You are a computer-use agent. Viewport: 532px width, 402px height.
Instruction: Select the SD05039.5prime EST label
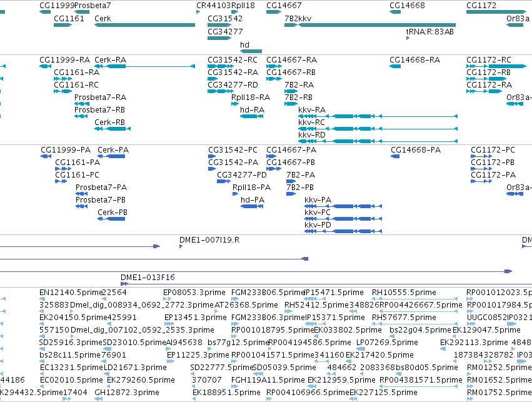[284, 368]
